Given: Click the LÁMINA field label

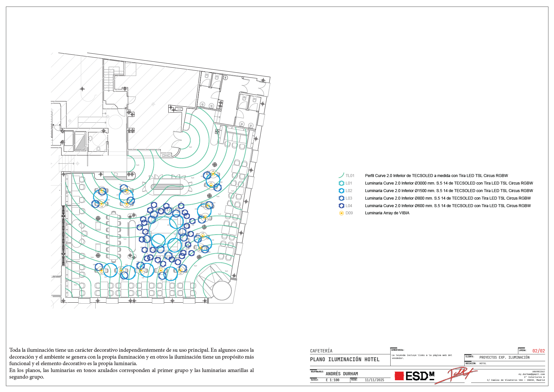Looking at the screenshot, I should tap(522, 350).
